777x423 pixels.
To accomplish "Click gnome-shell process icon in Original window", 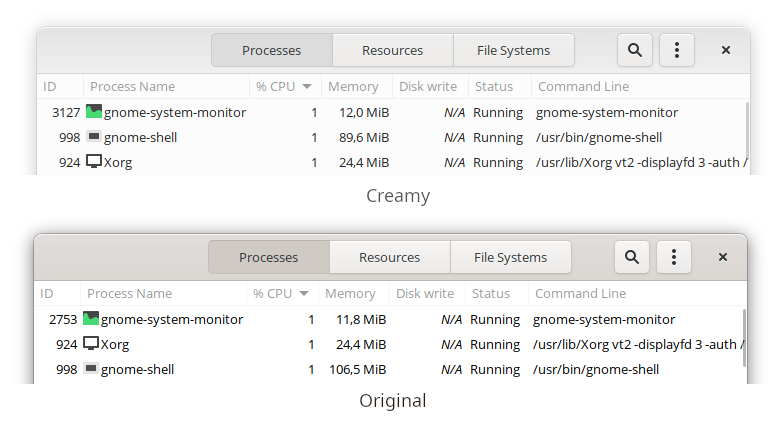I will 91,368.
